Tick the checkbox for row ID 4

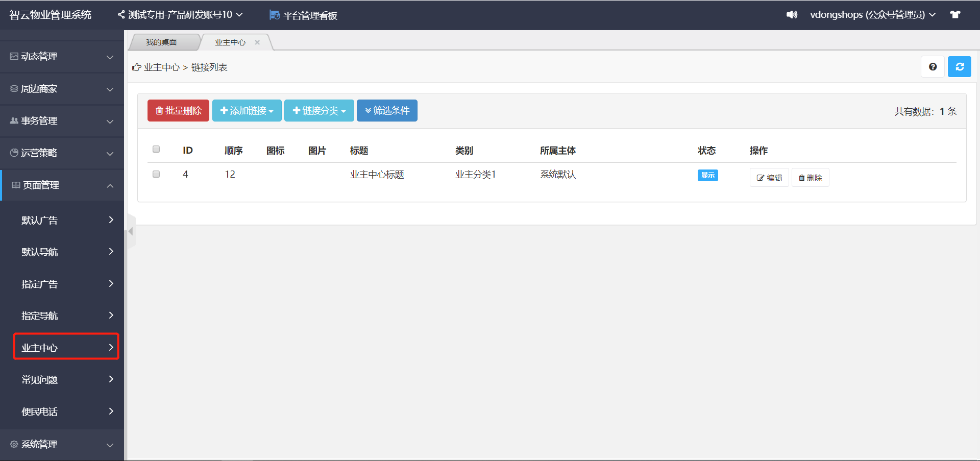(x=156, y=174)
